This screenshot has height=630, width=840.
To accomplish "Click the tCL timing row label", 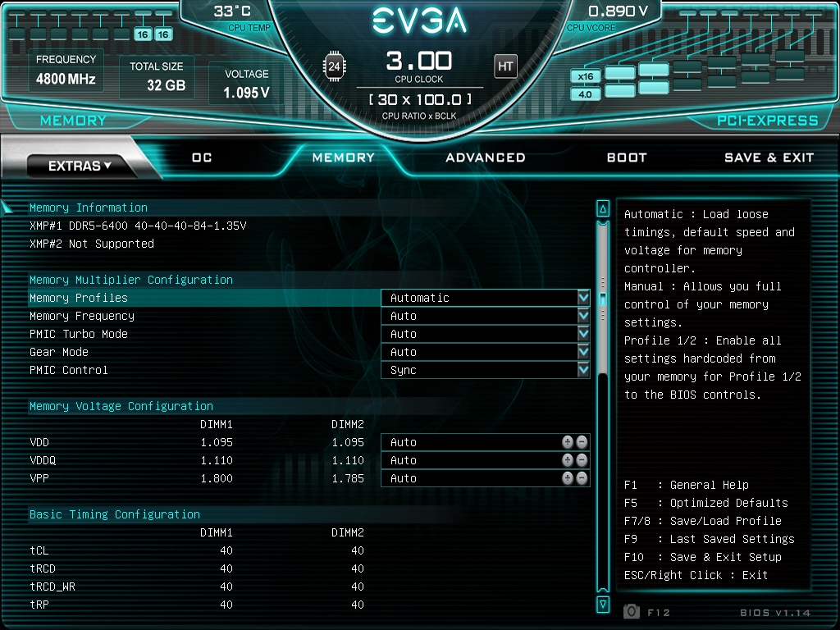I will [x=39, y=550].
